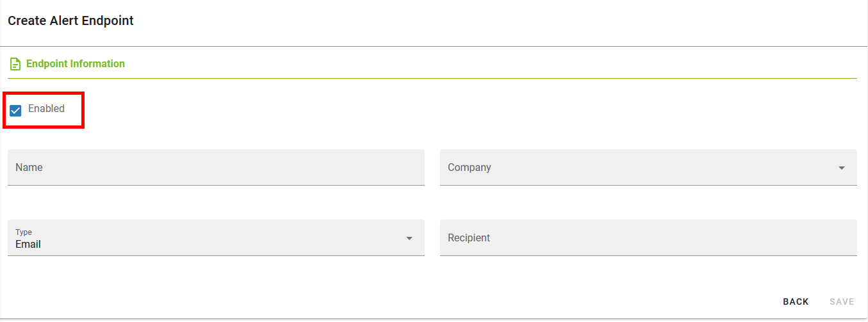Select the Endpoint Information section heading
Screen dimensions: 868x322
[76, 64]
